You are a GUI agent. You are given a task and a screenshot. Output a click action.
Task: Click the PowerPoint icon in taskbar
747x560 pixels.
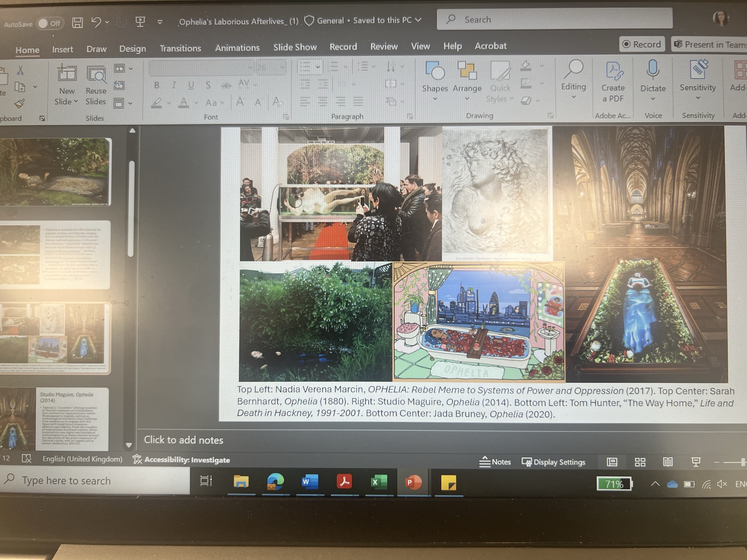413,482
